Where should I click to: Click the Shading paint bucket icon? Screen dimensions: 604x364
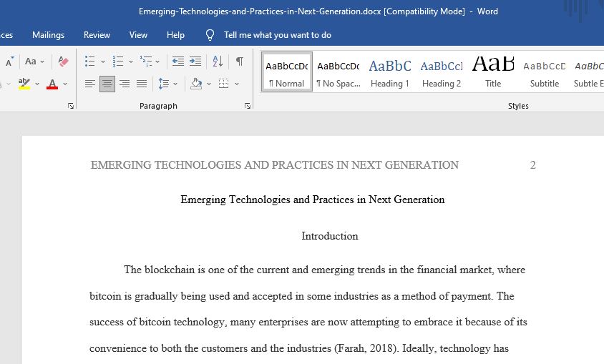197,84
